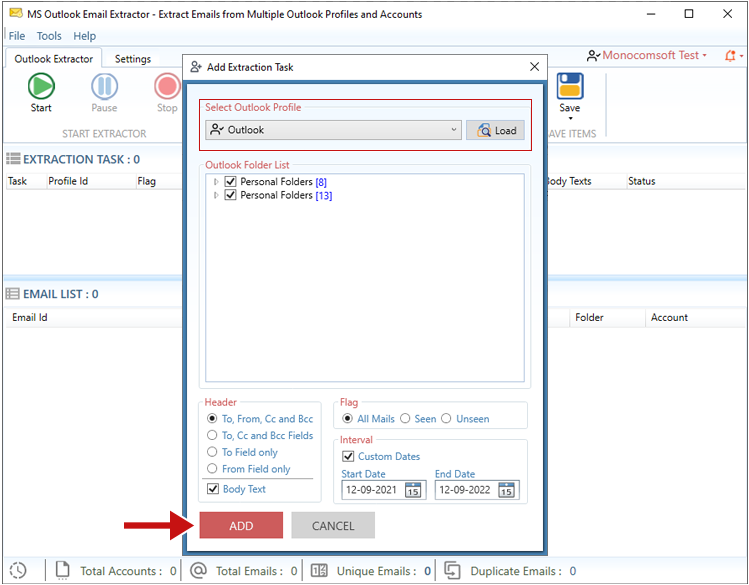Image resolution: width=749 pixels, height=585 pixels.
Task: Click the Account column header
Action: [669, 317]
